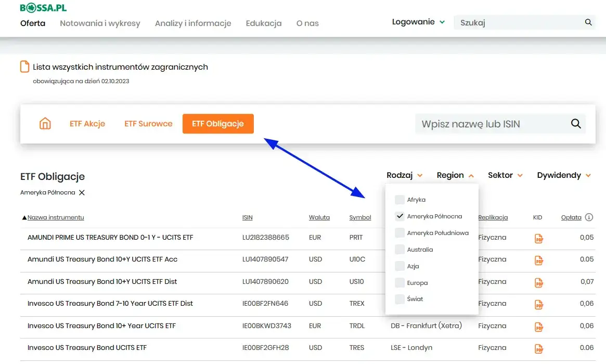The width and height of the screenshot is (606, 364).
Task: Check the Afryka region checkbox
Action: [x=399, y=200]
